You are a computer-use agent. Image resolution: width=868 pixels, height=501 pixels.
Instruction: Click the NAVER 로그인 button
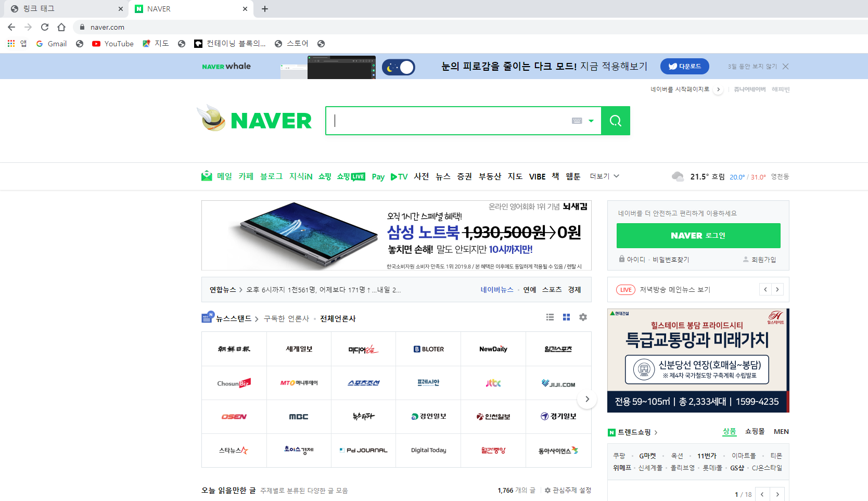click(698, 236)
